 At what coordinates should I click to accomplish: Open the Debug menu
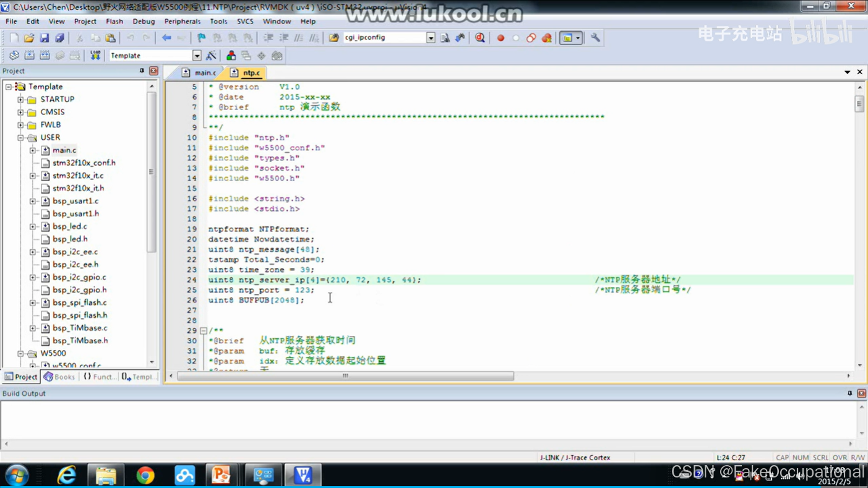(x=144, y=21)
